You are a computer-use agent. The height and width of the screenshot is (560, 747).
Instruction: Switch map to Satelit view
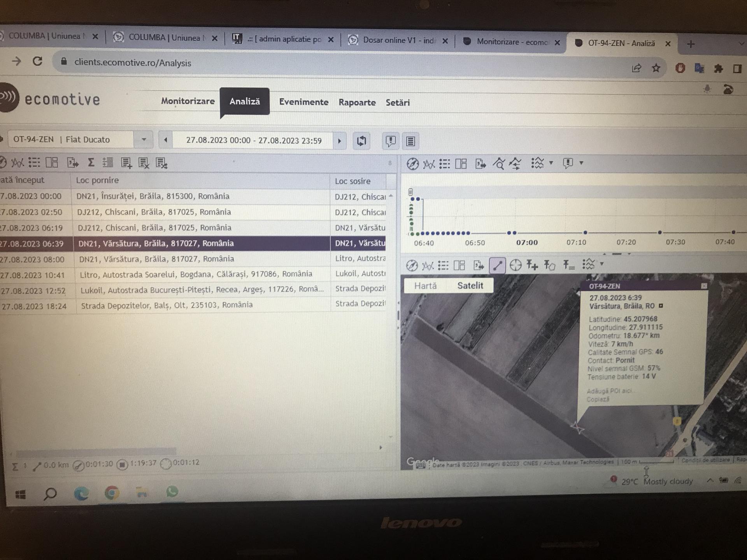pyautogui.click(x=470, y=286)
